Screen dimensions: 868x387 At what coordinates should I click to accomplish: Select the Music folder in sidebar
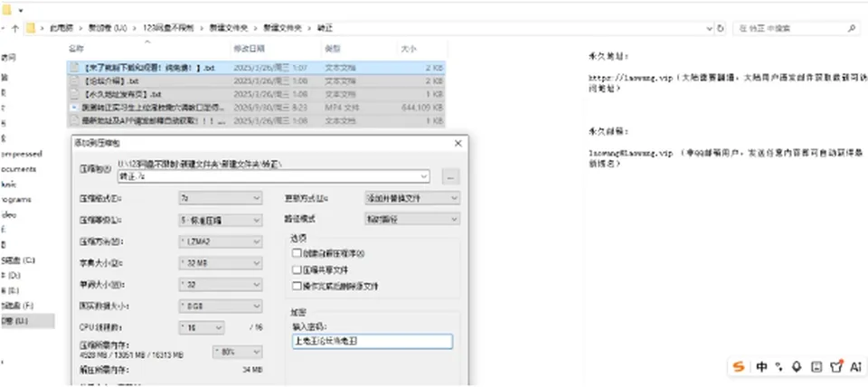click(x=9, y=184)
